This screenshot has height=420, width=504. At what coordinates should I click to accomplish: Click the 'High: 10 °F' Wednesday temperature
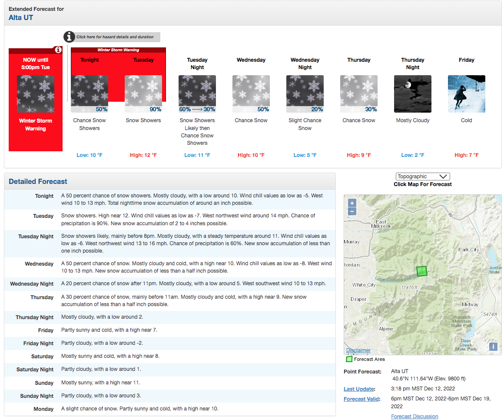pos(251,155)
